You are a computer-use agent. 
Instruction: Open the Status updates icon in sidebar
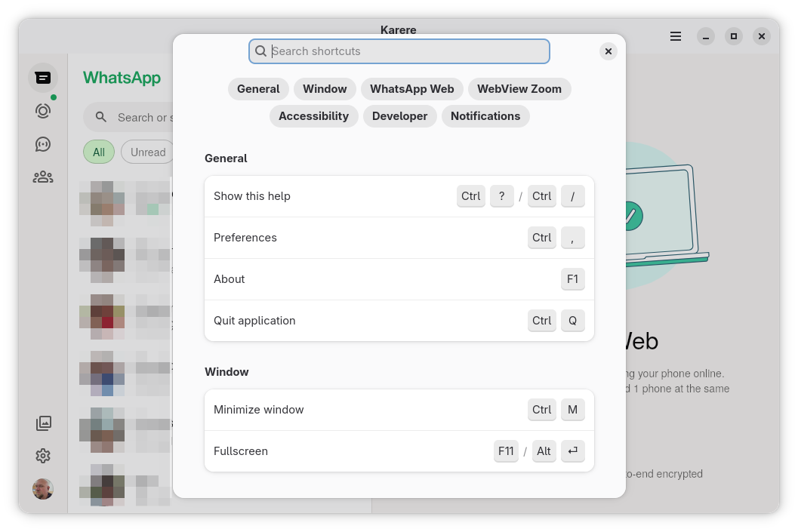pyautogui.click(x=43, y=111)
